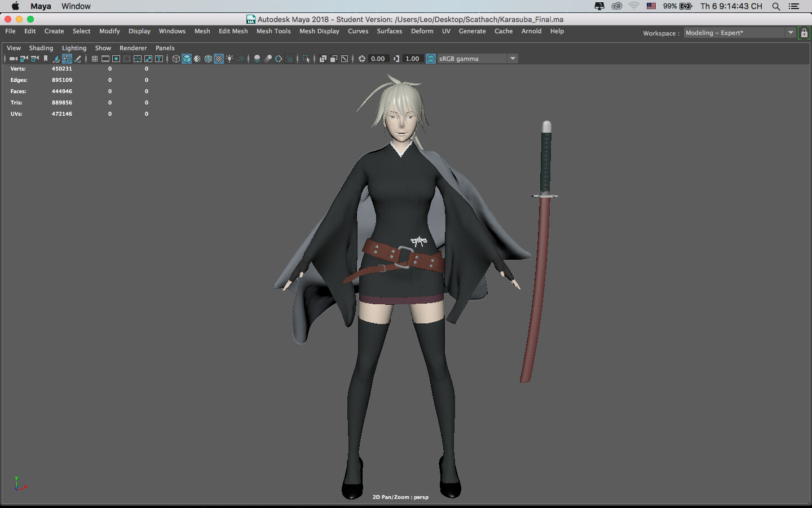Click the workspace lock icon

click(x=804, y=33)
